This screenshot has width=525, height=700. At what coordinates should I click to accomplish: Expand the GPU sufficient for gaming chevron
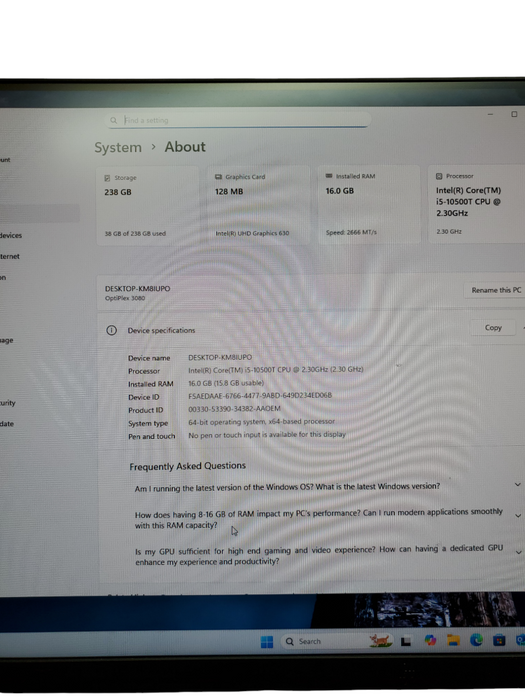tap(519, 552)
